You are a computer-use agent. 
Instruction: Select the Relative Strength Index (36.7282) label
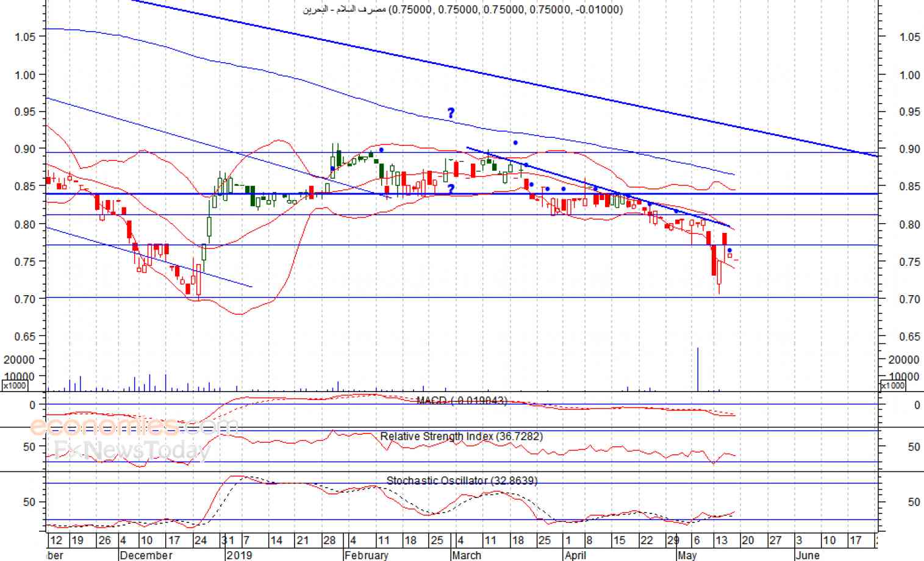[x=462, y=437]
